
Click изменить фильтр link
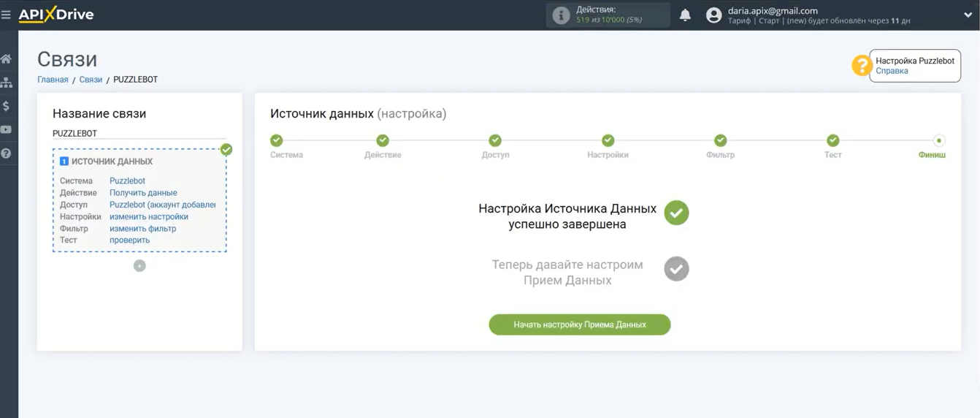pos(142,228)
